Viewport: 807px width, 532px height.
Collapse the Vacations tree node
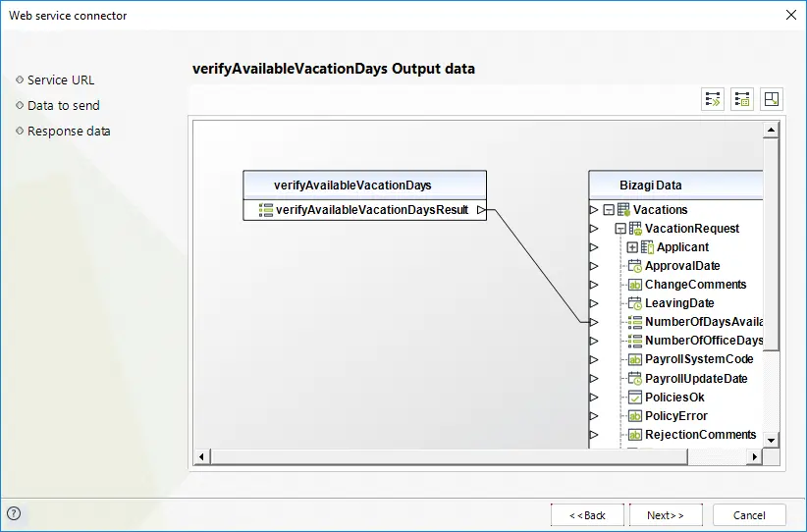609,210
